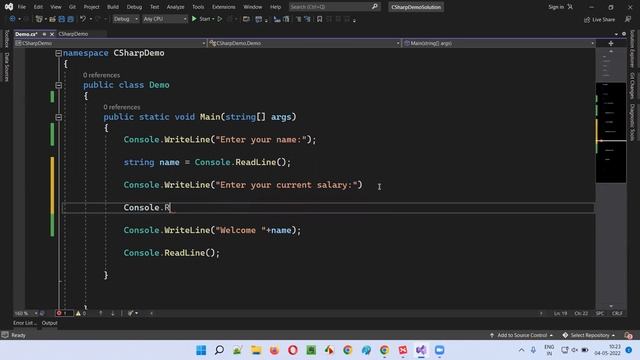Switch to the Demo.cs tab

click(26, 34)
